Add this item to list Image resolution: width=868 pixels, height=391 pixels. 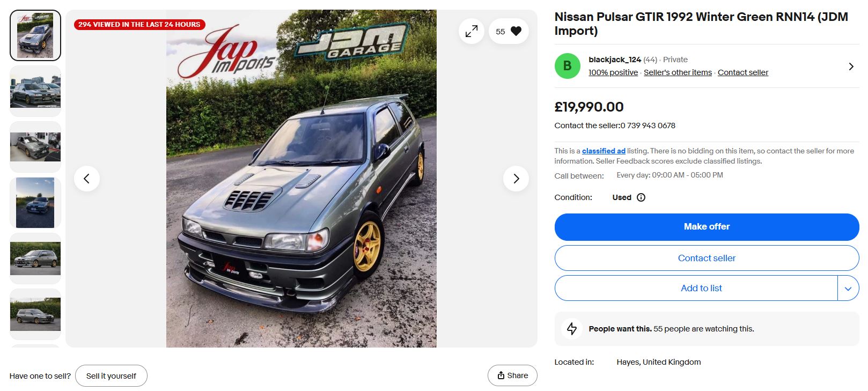(x=696, y=289)
